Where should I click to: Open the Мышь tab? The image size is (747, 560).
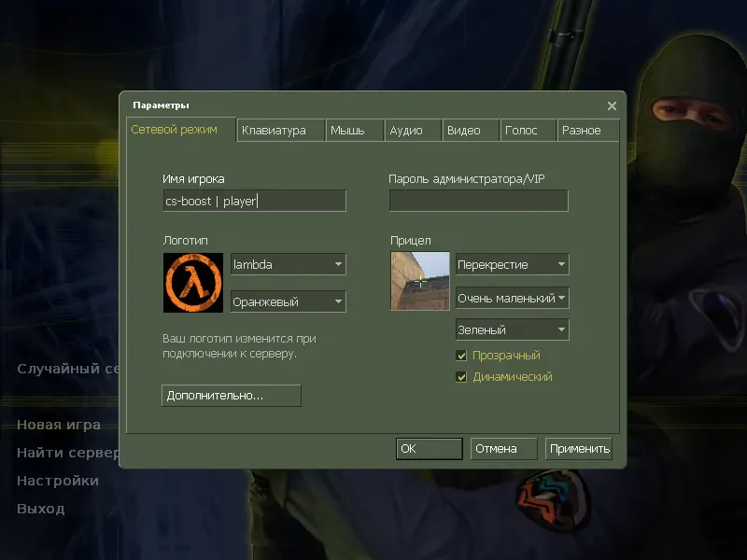point(355,130)
